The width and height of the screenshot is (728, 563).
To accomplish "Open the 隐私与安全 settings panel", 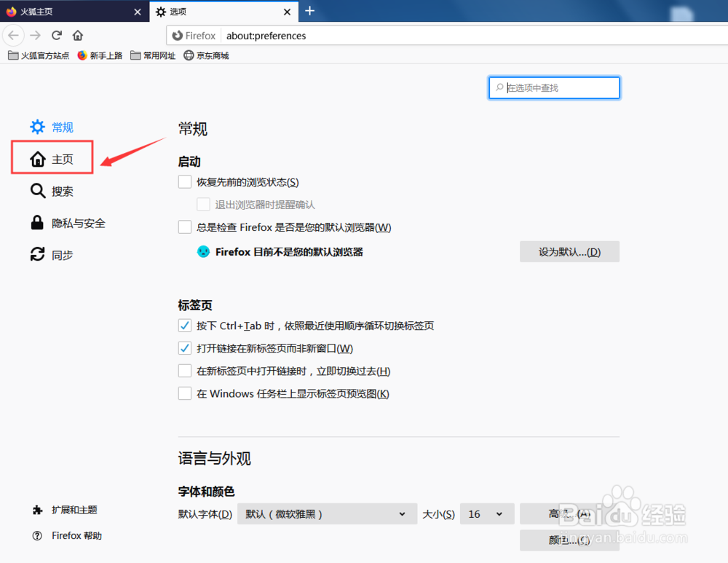I will [75, 223].
